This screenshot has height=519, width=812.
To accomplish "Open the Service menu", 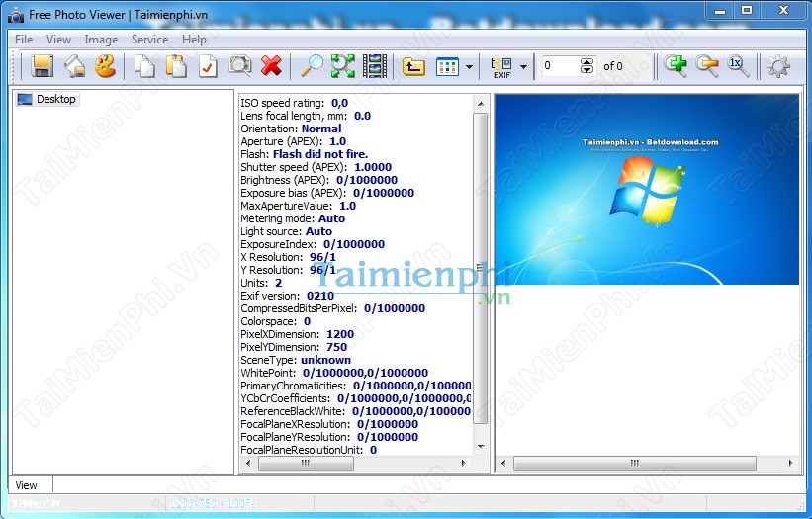I will [x=149, y=40].
